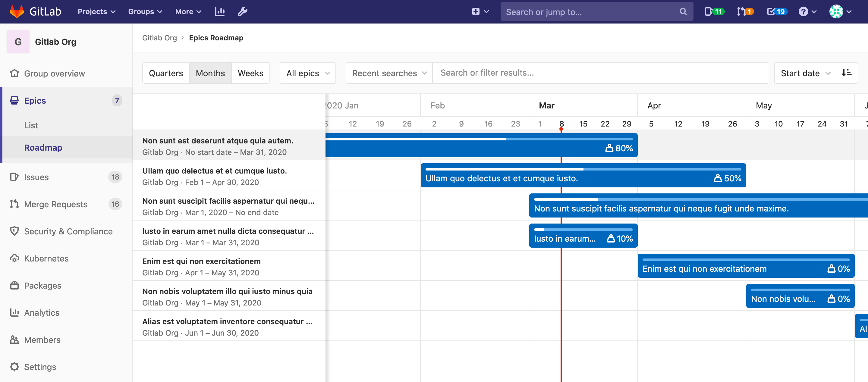Expand the Recent searches dropdown

(388, 73)
